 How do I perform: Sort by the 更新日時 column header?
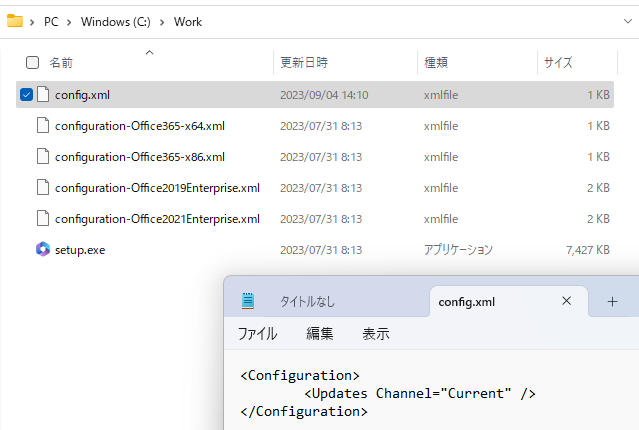click(304, 62)
